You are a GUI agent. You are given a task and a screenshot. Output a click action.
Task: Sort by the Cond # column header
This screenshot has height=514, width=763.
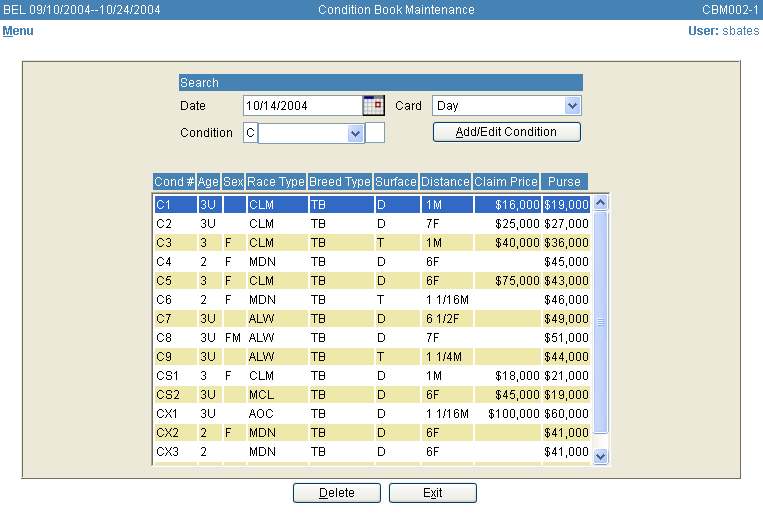point(174,182)
